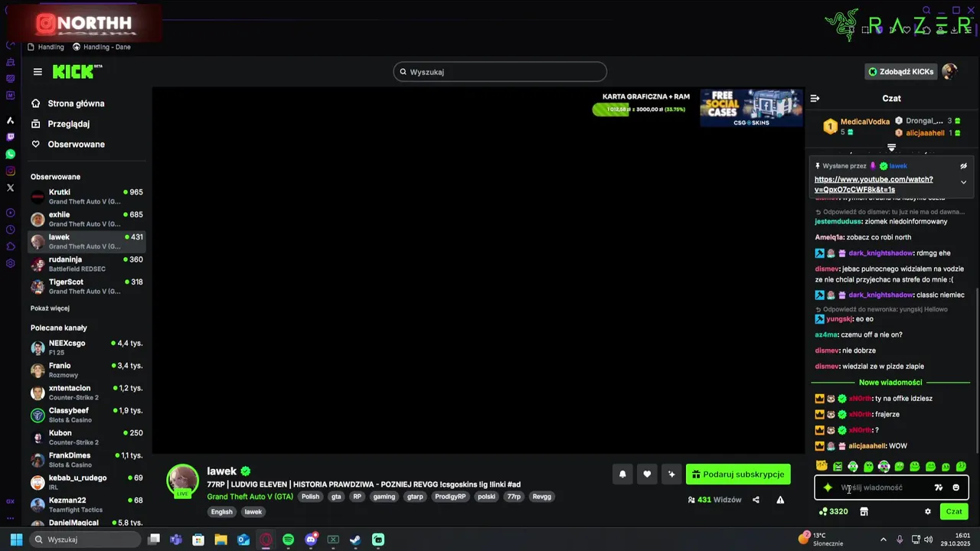Click MedicalVodka in chat leaderboard
The height and width of the screenshot is (551, 980).
coord(865,122)
